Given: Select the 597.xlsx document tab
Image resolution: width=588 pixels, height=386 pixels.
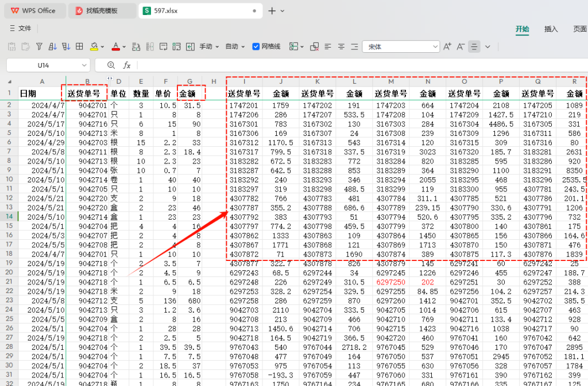Looking at the screenshot, I should [200, 11].
